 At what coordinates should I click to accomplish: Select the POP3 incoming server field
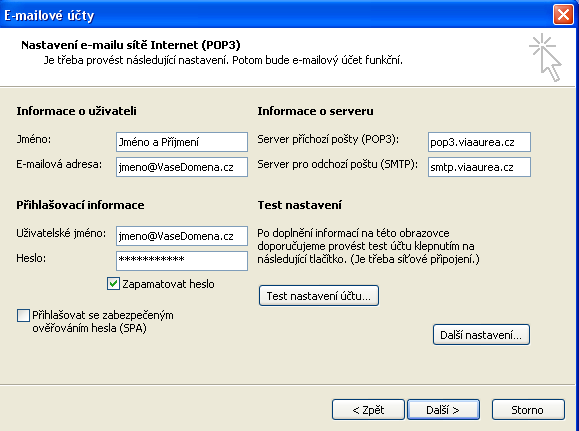coord(479,142)
